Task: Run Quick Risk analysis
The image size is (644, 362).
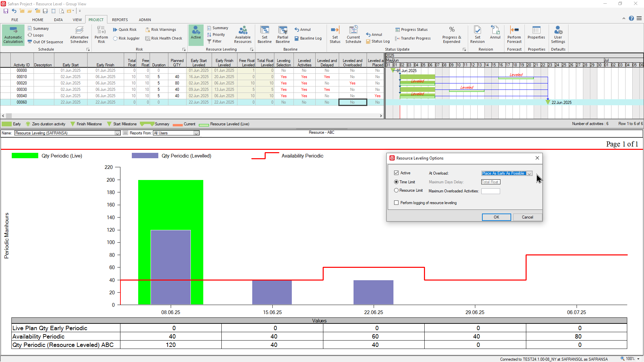Action: click(x=125, y=29)
